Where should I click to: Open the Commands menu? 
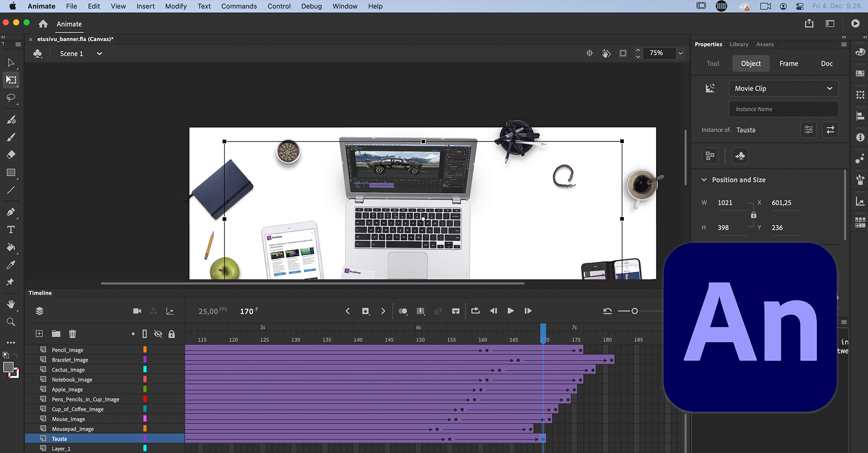[x=239, y=6]
